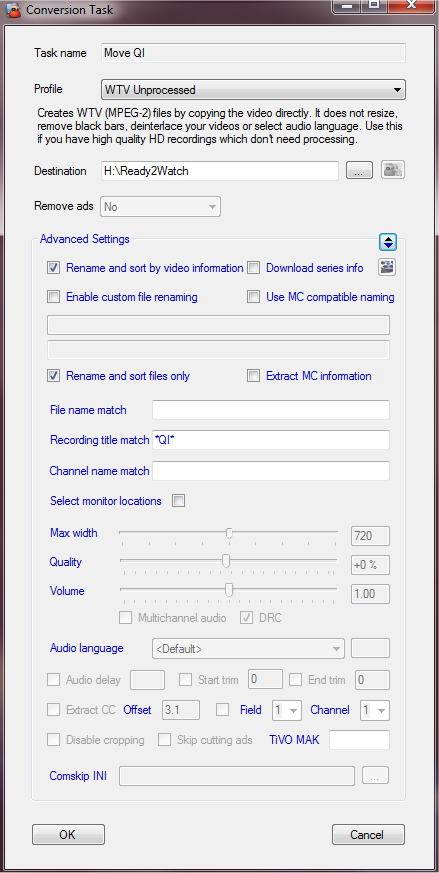Image resolution: width=439 pixels, height=873 pixels.
Task: Open the Audio language Default dropdown
Action: tap(248, 649)
